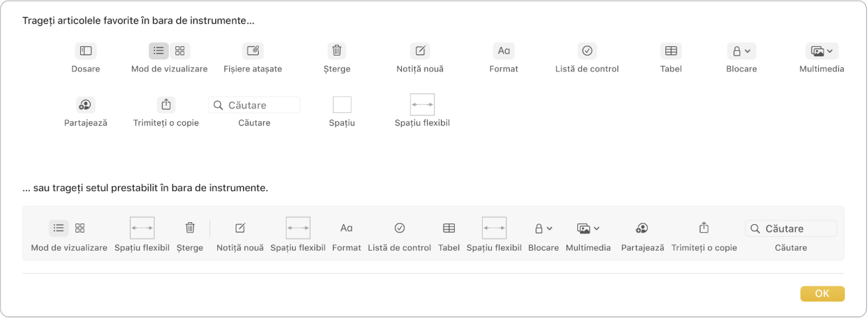Click the Spațiu flexibil item in the top row

click(x=422, y=104)
